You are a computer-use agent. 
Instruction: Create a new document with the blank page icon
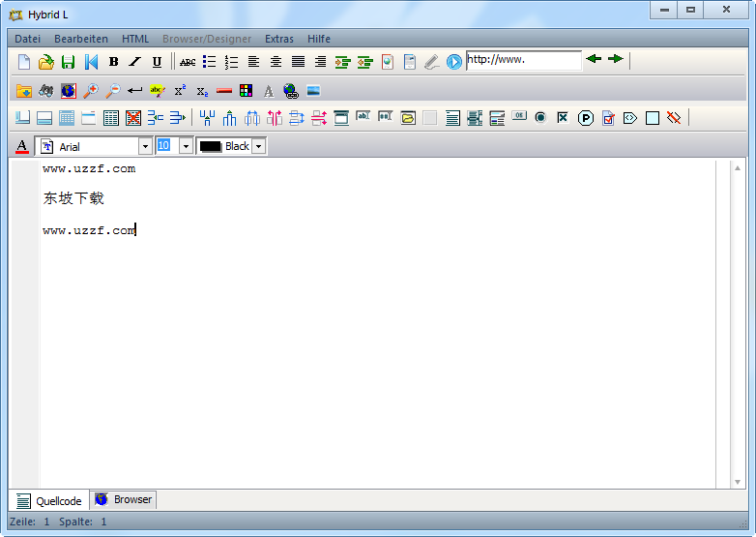point(23,62)
